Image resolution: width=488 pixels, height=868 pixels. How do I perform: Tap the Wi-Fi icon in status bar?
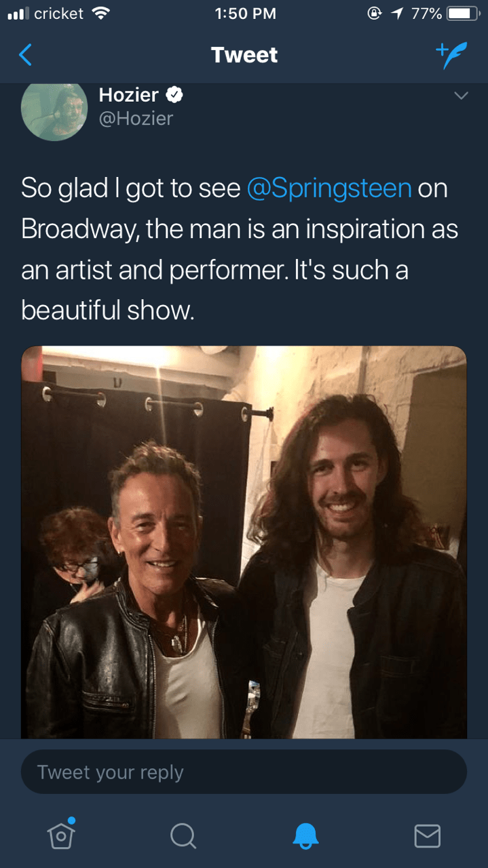[x=100, y=14]
